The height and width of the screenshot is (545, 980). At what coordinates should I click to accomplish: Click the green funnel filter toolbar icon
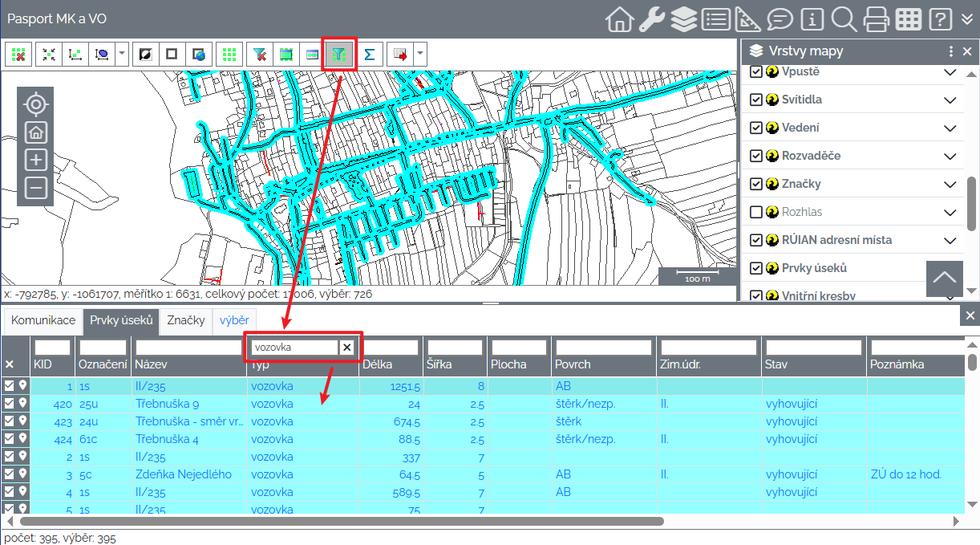click(339, 55)
